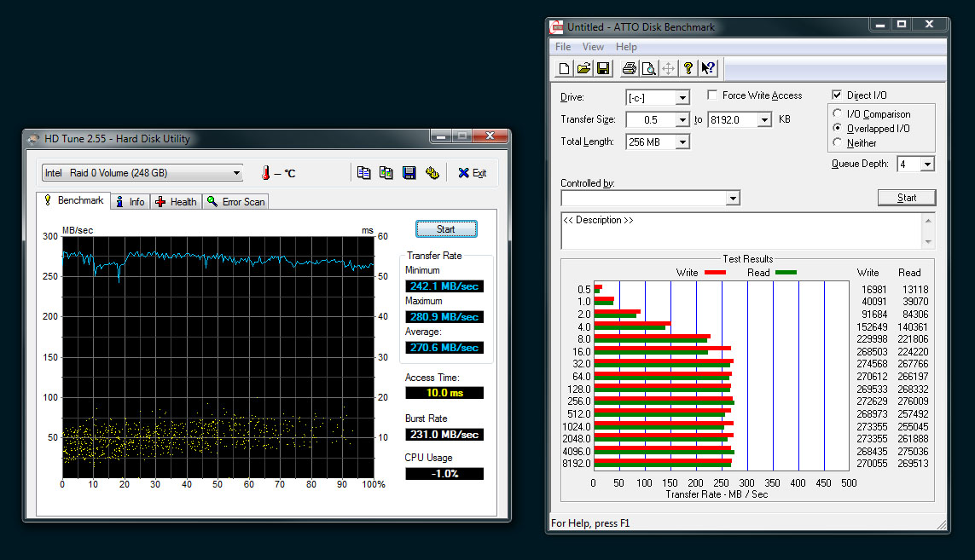Open Print Preview from ATTO toolbar
Screen dimensions: 975x560
[x=648, y=68]
